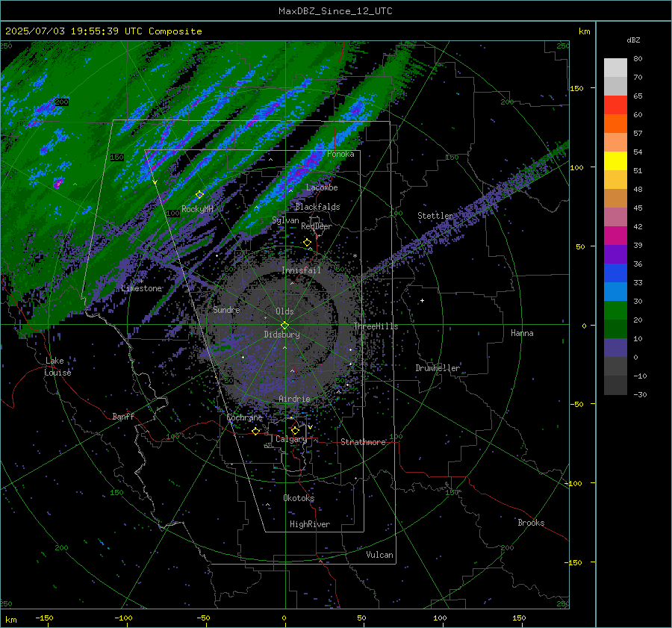Click the yellow arrow marker northwest of RockyMH
Image resolution: width=672 pixels, height=628 pixels.
[x=155, y=182]
